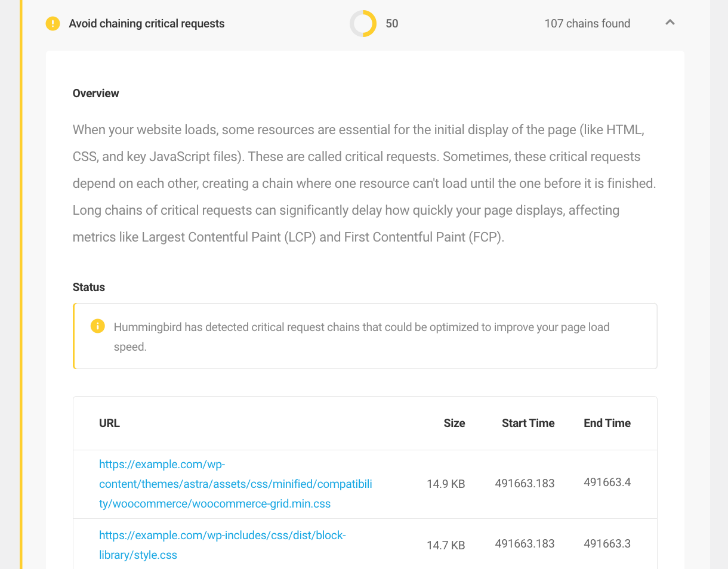The width and height of the screenshot is (728, 569).
Task: Click end time value 491663.3
Action: click(607, 543)
